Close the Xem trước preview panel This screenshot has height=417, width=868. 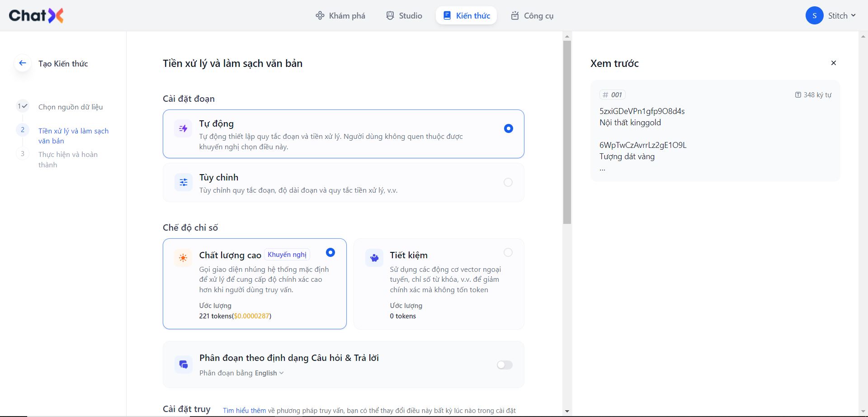click(834, 63)
